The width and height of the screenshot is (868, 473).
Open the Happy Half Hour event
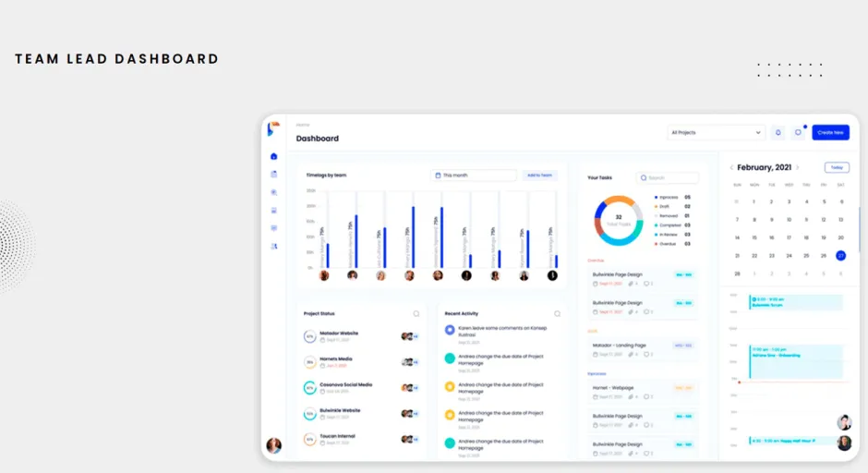[792, 441]
